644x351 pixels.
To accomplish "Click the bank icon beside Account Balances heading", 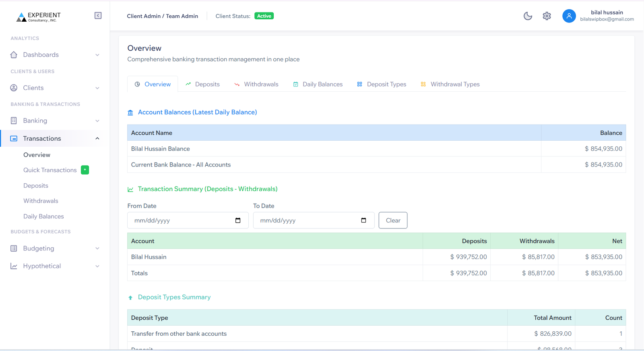I will pyautogui.click(x=130, y=113).
